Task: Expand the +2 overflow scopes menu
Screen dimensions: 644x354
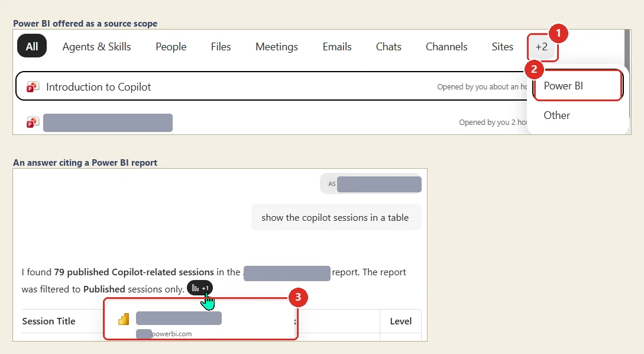Action: pyautogui.click(x=542, y=47)
